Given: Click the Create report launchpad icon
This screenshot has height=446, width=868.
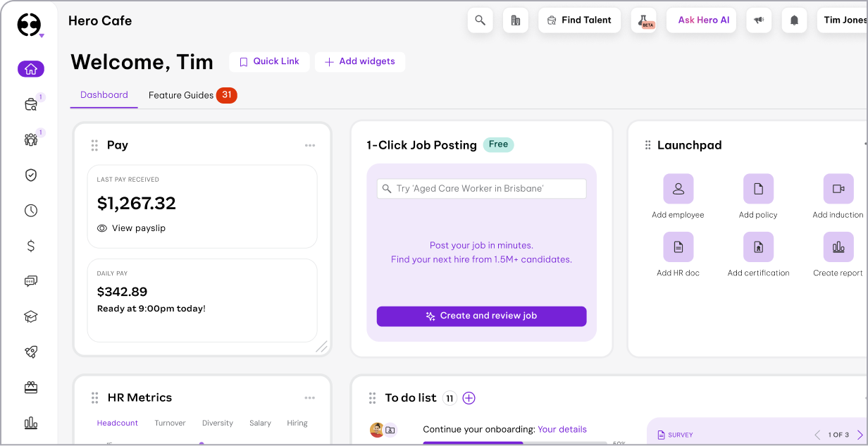Looking at the screenshot, I should 838,247.
